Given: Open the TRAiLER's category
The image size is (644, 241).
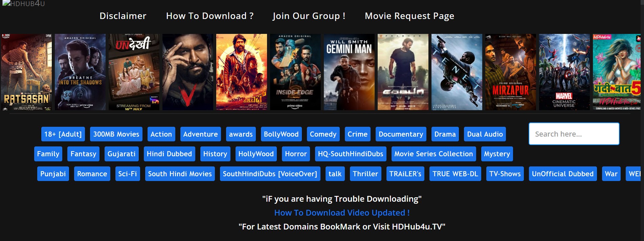Looking at the screenshot, I should coord(405,174).
